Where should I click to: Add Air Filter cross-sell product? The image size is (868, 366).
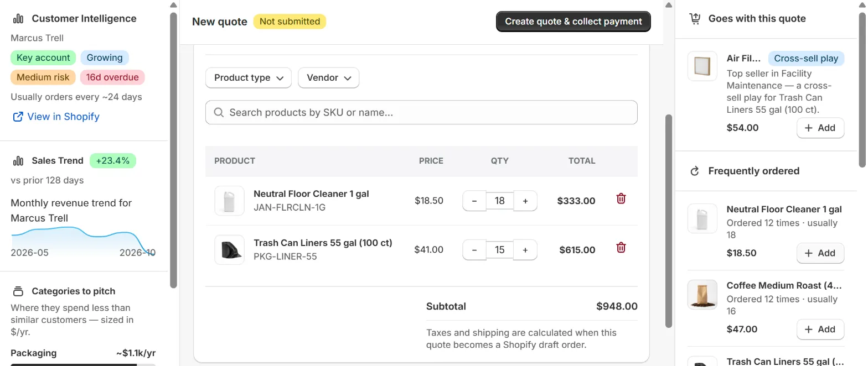(x=820, y=128)
